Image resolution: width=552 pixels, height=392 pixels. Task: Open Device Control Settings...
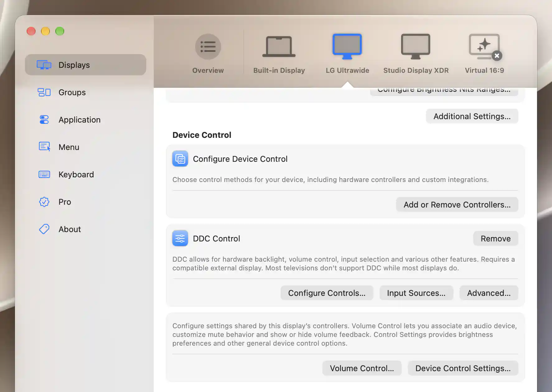click(463, 368)
